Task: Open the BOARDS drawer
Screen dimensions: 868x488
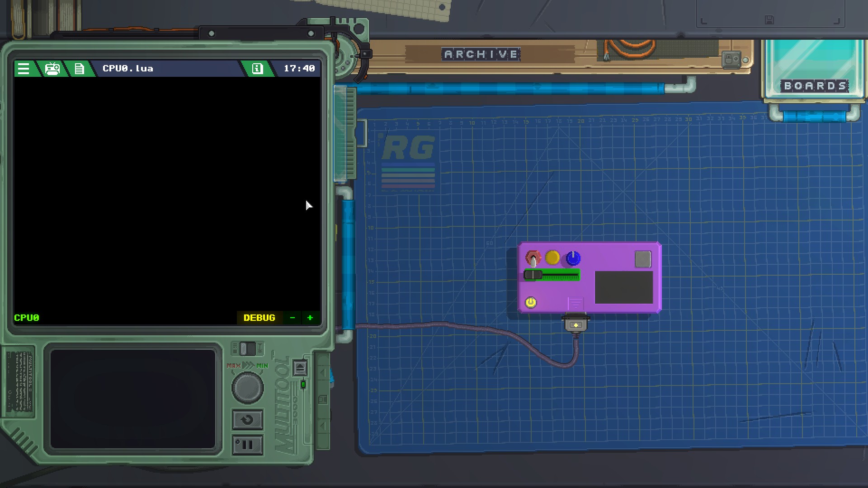Action: 815,85
